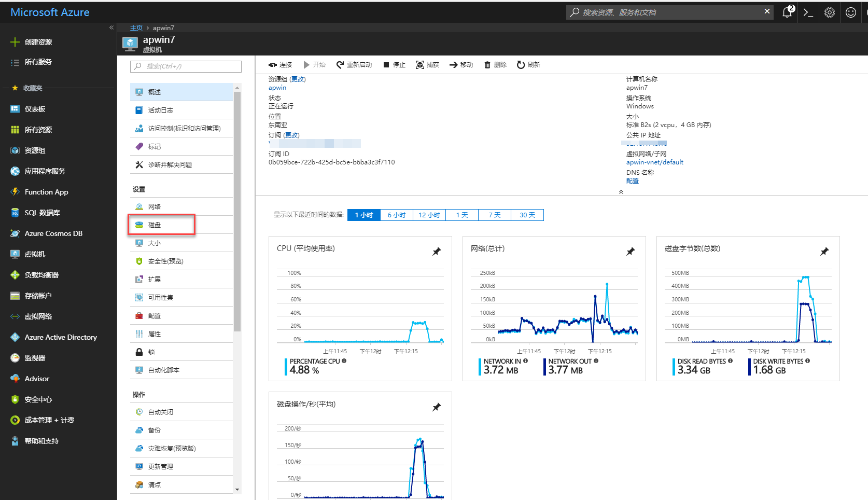868x500 pixels.
Task: Click 重新启动 restart toolbar button
Action: point(354,65)
